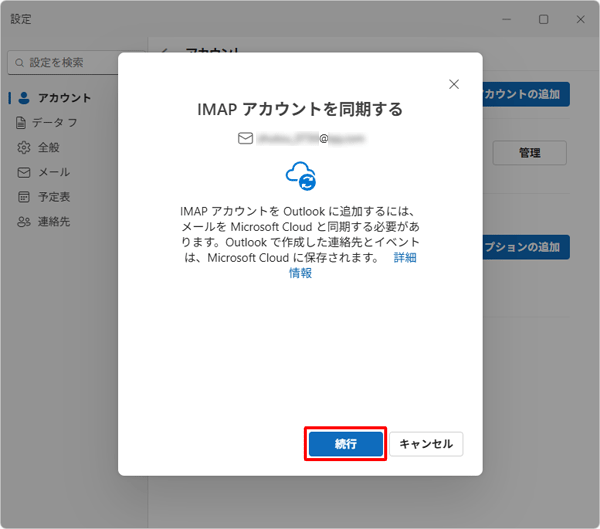Close the IMAP sync dialog

(454, 84)
